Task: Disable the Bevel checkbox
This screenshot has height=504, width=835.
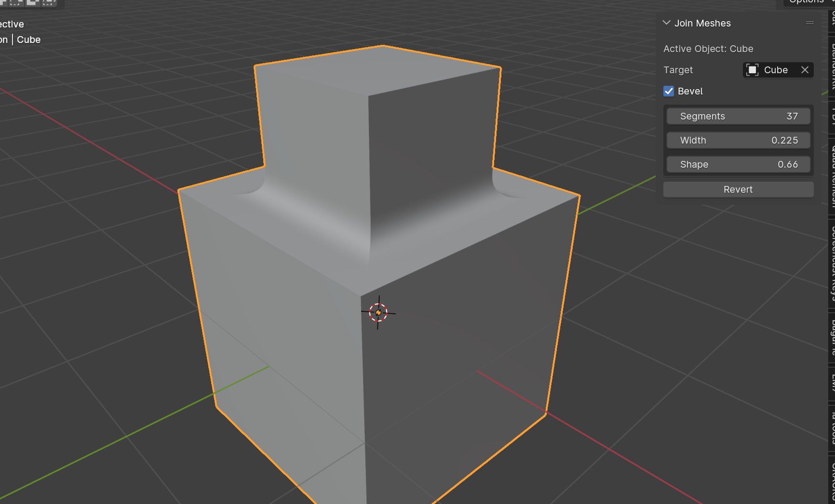Action: [669, 91]
